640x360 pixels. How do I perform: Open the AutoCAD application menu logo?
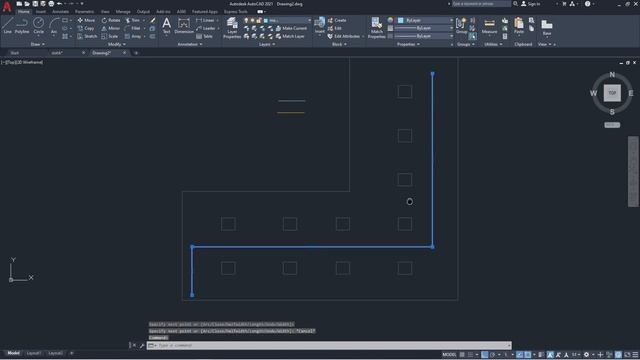(7, 7)
